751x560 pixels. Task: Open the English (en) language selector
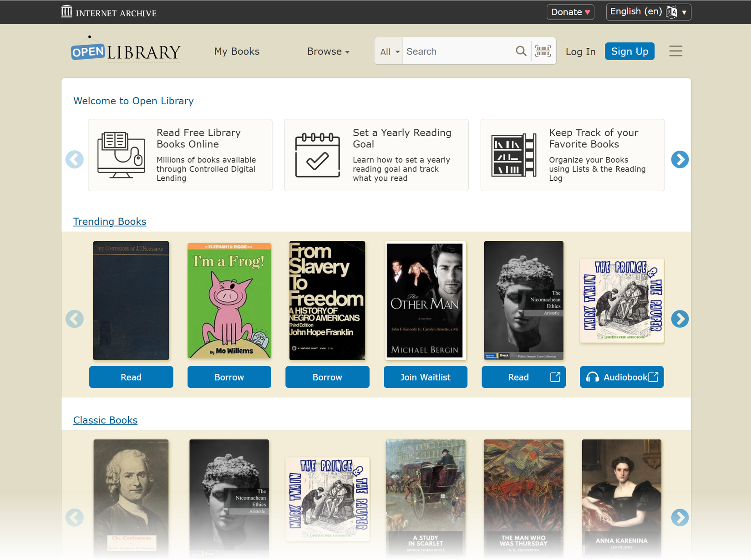(648, 12)
